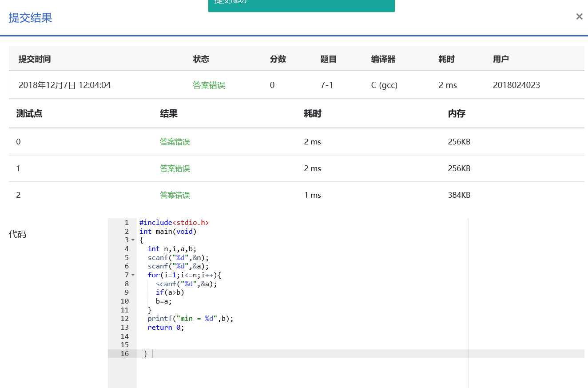The image size is (588, 388).
Task: Click the 1 ms time for test point 2
Action: 313,195
